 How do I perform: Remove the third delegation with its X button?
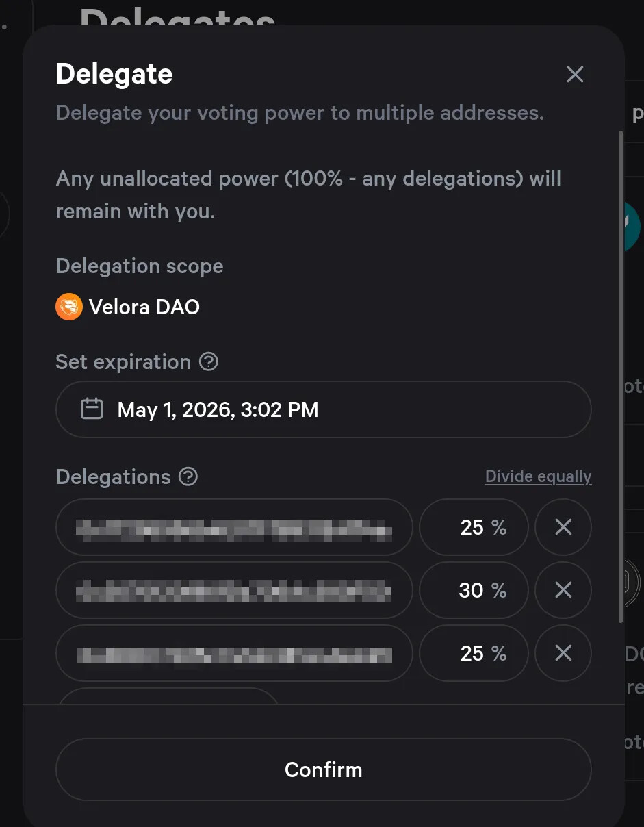(x=563, y=653)
